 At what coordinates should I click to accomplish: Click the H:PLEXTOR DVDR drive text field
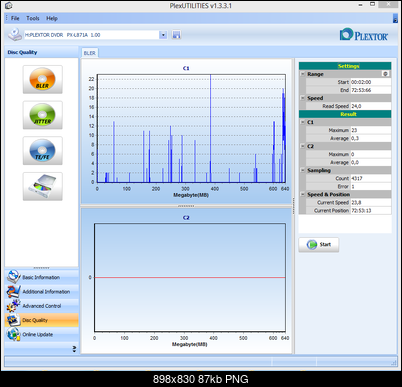92,35
